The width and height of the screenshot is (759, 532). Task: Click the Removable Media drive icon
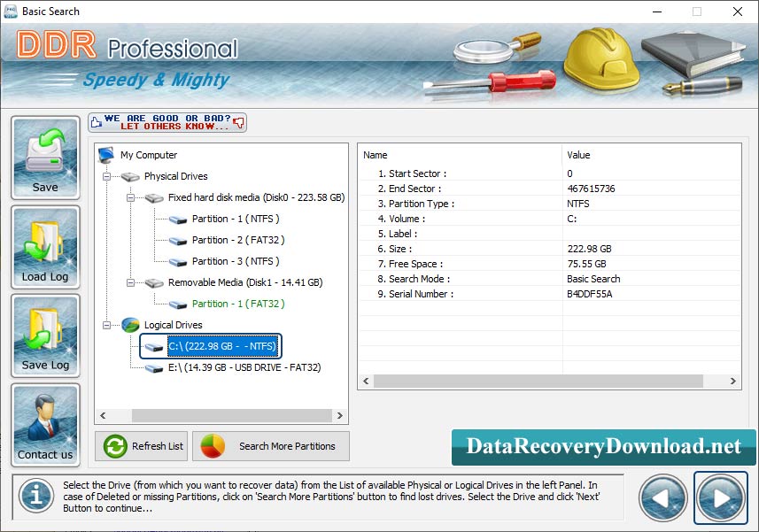[x=154, y=283]
